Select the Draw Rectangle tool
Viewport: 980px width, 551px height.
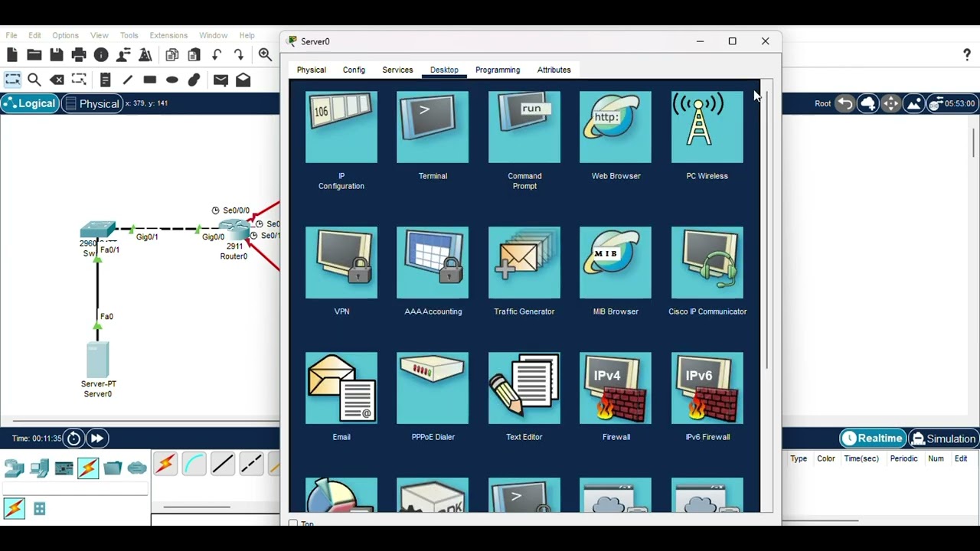pos(150,80)
